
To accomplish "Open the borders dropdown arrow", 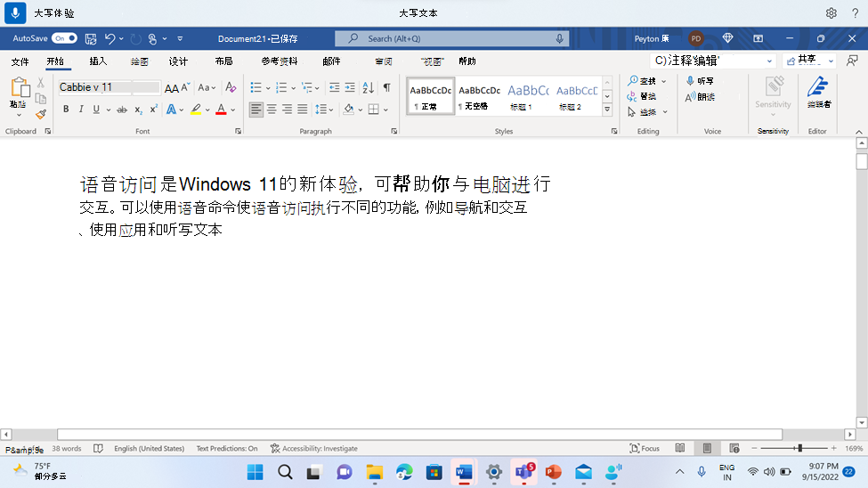I will pos(385,110).
